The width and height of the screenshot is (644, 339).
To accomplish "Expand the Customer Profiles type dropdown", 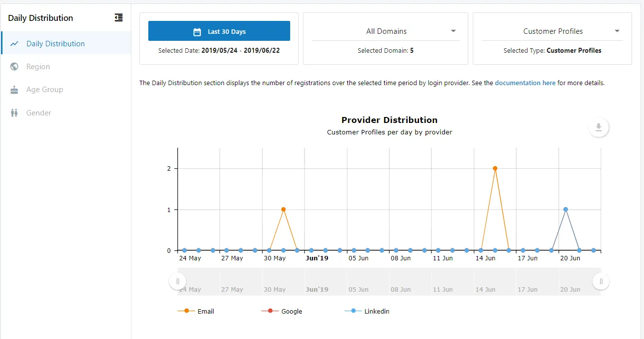I will tap(552, 31).
